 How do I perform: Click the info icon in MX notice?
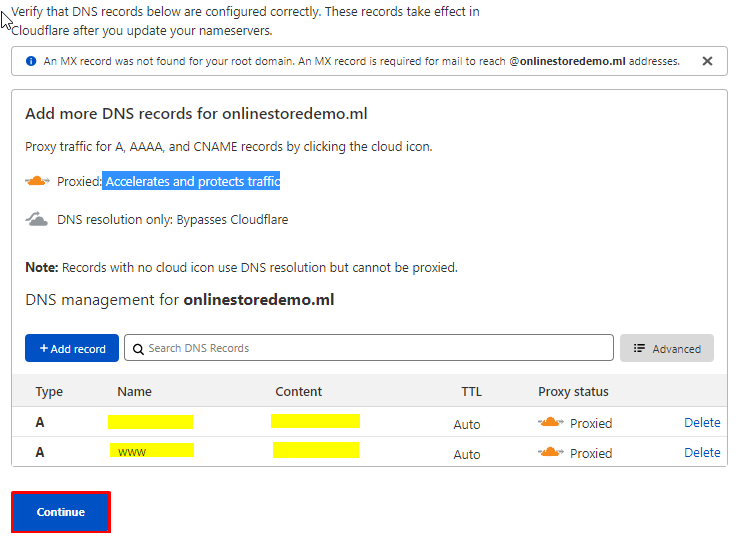(x=30, y=61)
